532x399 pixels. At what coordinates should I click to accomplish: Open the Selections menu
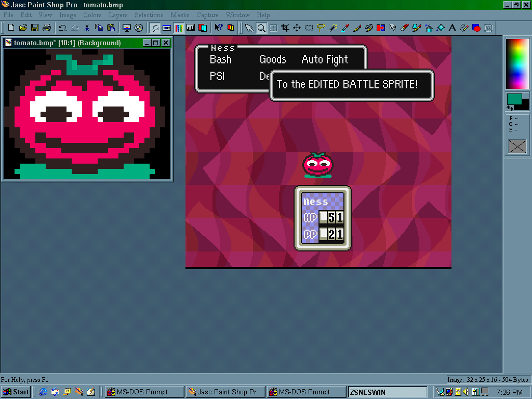click(x=149, y=15)
